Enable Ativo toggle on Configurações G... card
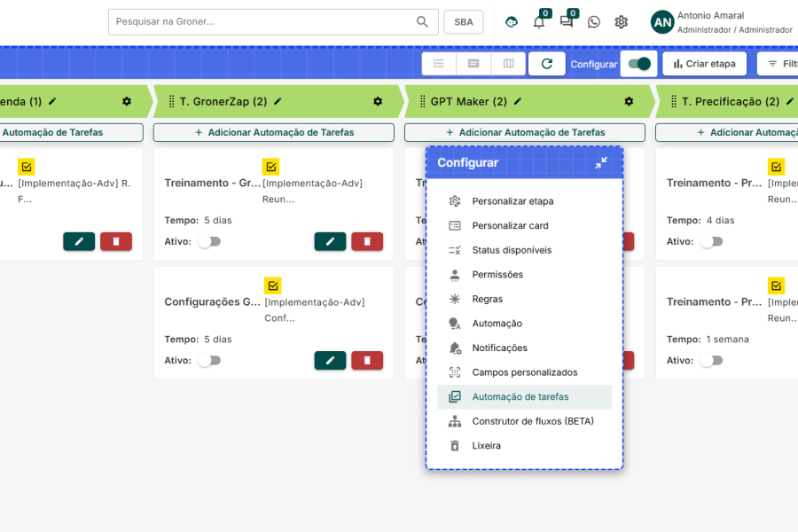798x532 pixels. [209, 360]
